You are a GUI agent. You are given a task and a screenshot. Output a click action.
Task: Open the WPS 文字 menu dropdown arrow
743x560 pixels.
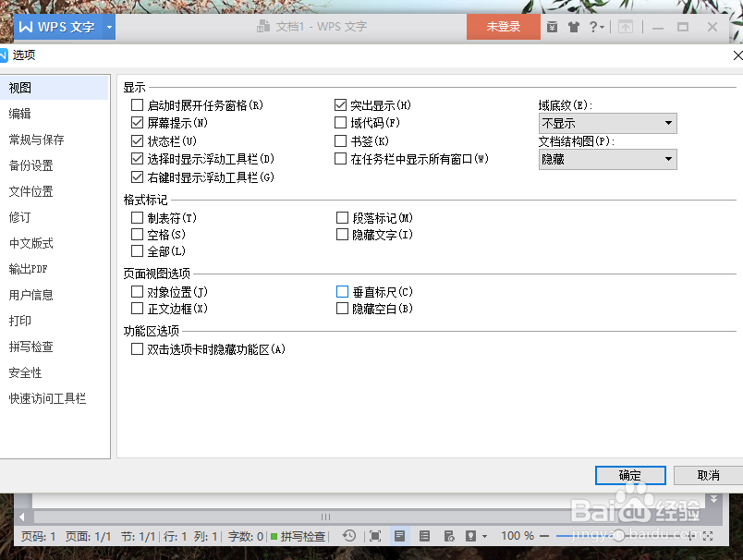(x=109, y=27)
